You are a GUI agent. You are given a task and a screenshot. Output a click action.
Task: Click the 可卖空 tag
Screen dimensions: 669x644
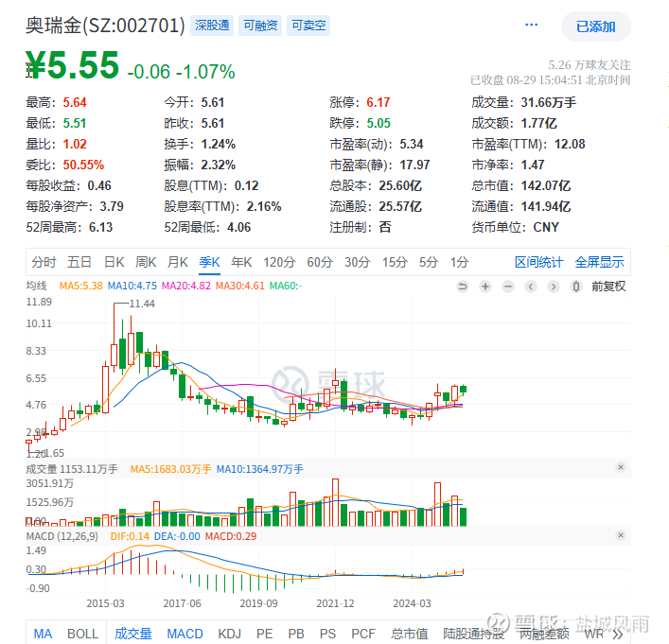click(308, 26)
